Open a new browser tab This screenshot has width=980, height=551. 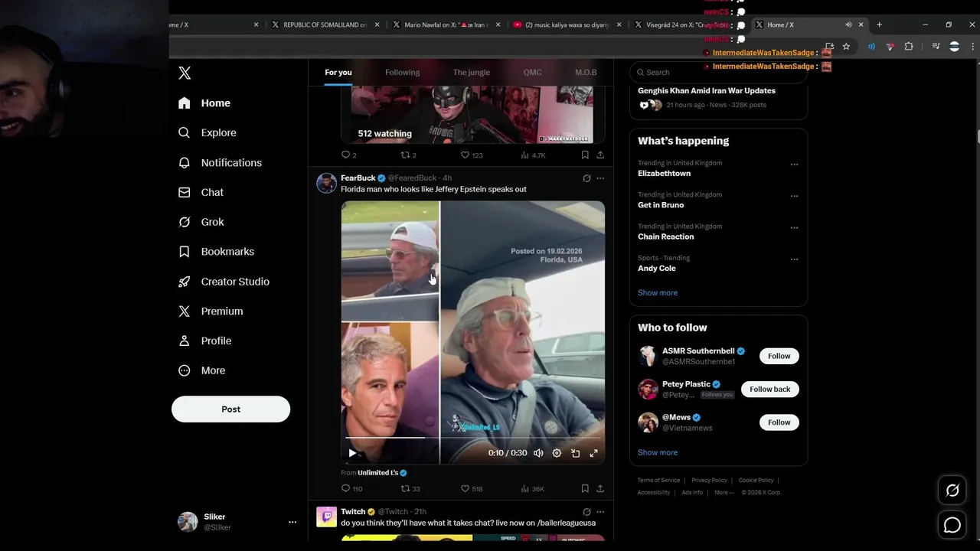pyautogui.click(x=879, y=24)
